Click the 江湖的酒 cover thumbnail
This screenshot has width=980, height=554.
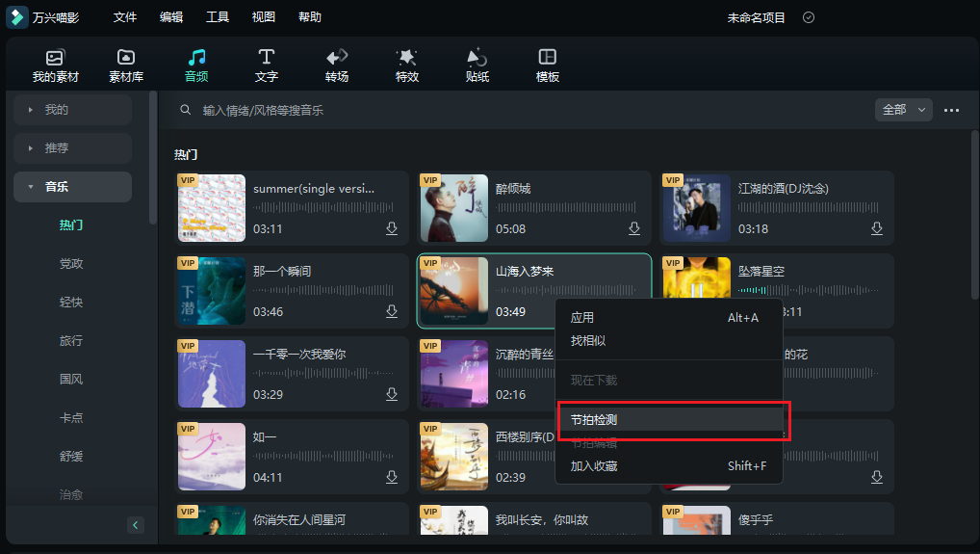[x=696, y=208]
